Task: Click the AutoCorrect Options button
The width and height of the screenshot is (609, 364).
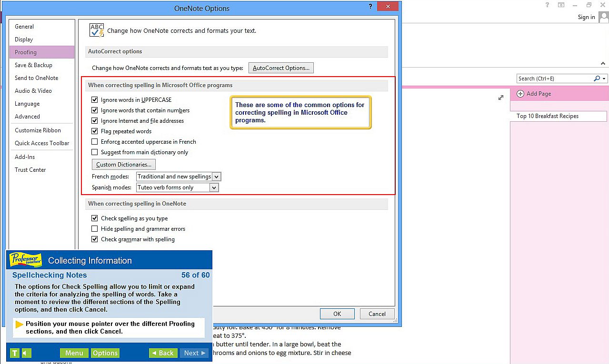Action: tap(281, 68)
